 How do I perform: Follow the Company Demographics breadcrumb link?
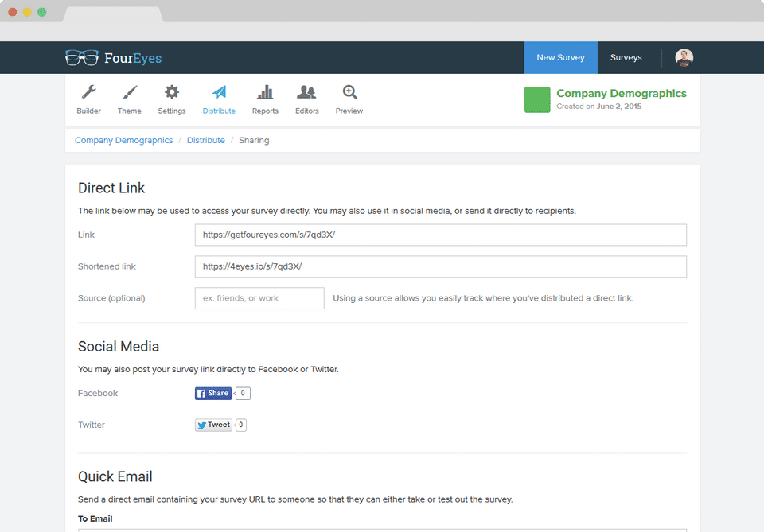pos(124,140)
